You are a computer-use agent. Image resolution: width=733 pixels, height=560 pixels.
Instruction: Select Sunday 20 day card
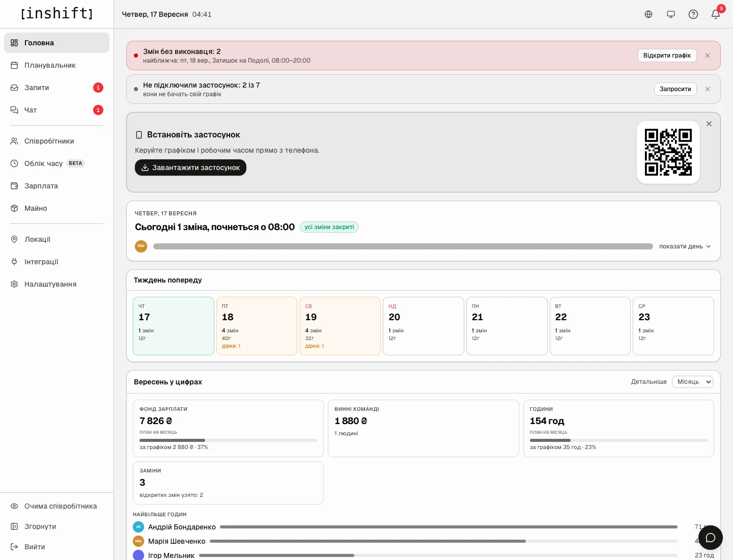(424, 326)
